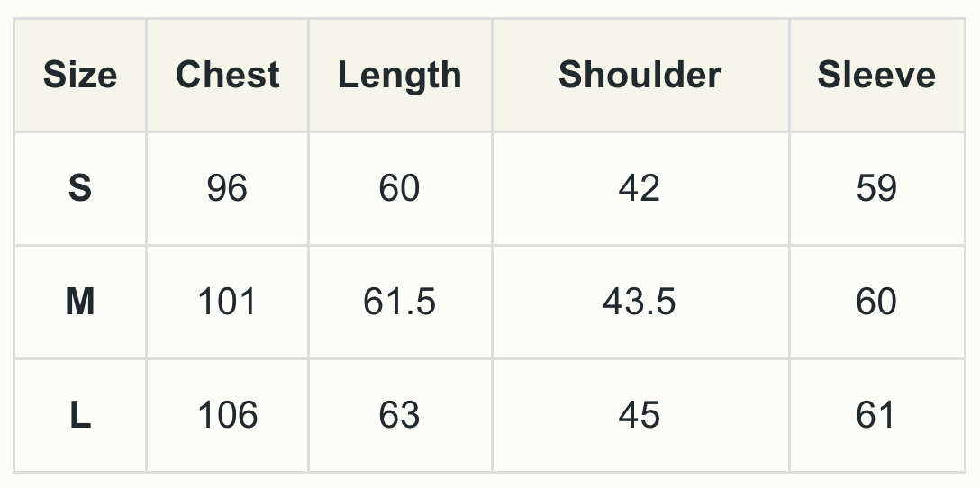Viewport: 980px width, 488px height.
Task: Select length value 61.5 in M row
Action: [399, 302]
